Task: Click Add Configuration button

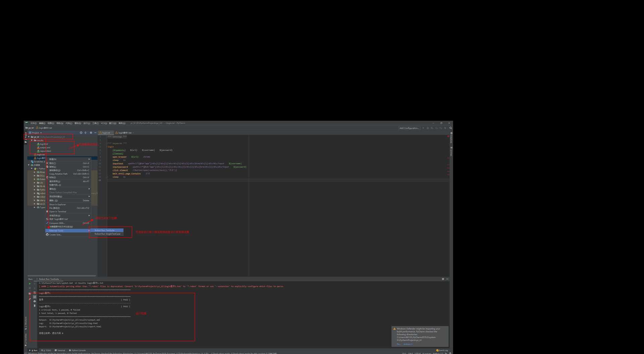Action: [x=409, y=128]
